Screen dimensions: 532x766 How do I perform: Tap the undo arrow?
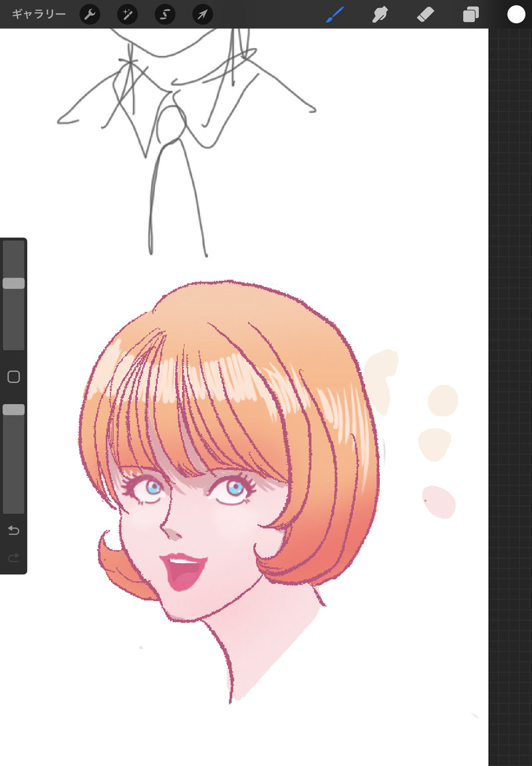tap(14, 530)
